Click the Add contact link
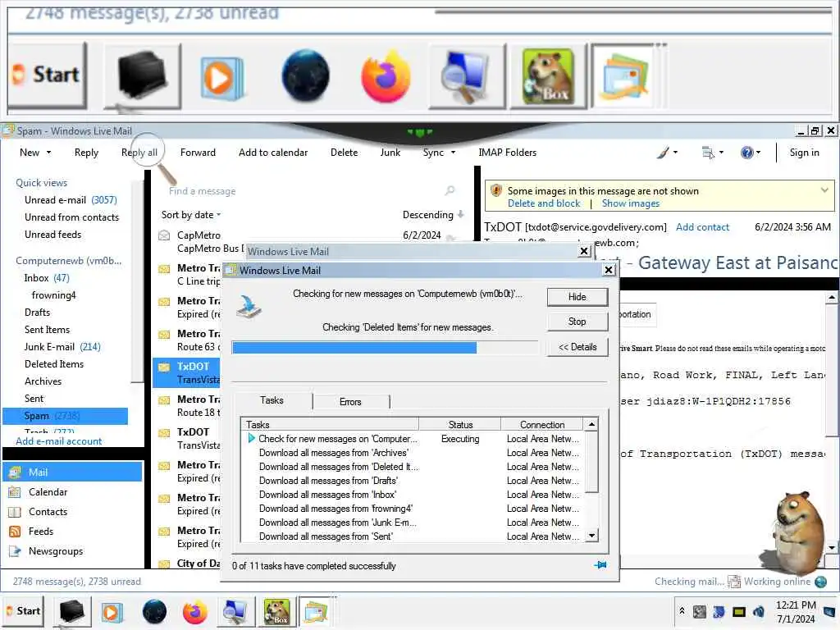Viewport: 840px width, 630px height. 702,227
